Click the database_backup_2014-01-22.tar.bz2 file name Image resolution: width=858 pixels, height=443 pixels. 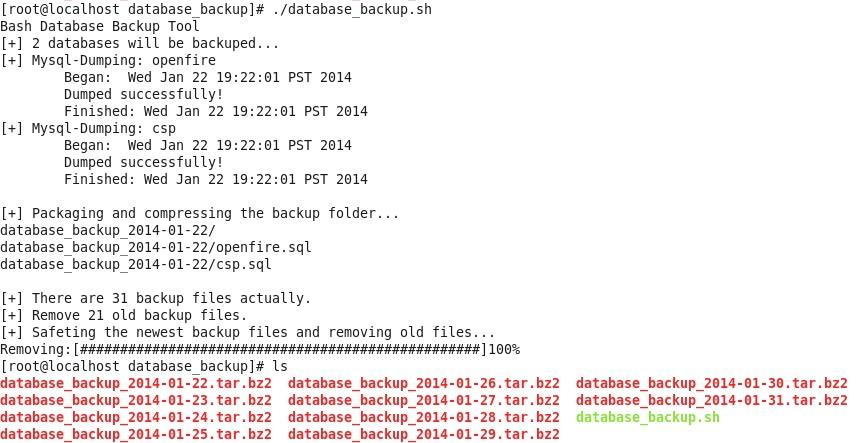136,384
